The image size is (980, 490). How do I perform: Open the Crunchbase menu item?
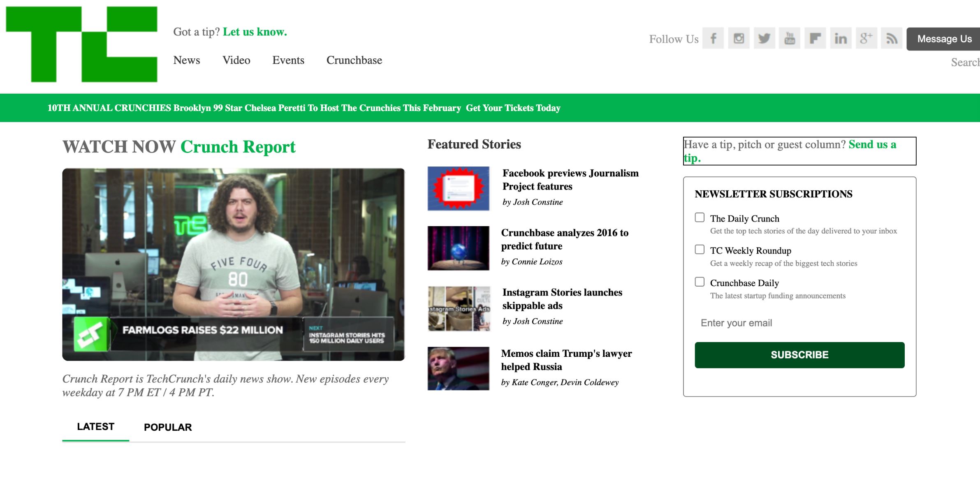point(354,60)
